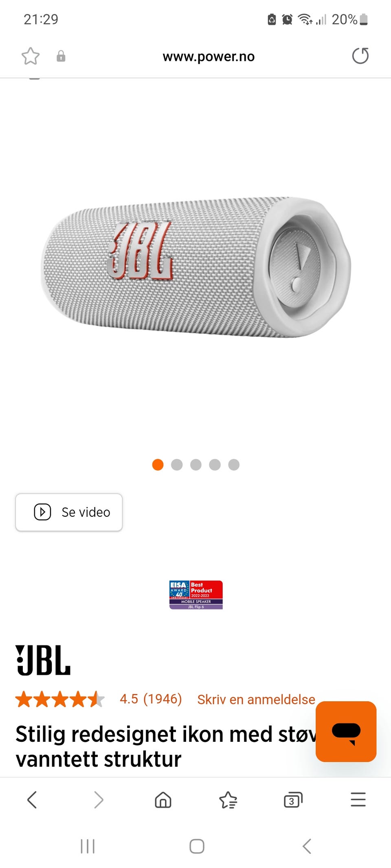This screenshot has width=391, height=868.
Task: Tap the 4.5 star rating row
Action: click(x=99, y=699)
